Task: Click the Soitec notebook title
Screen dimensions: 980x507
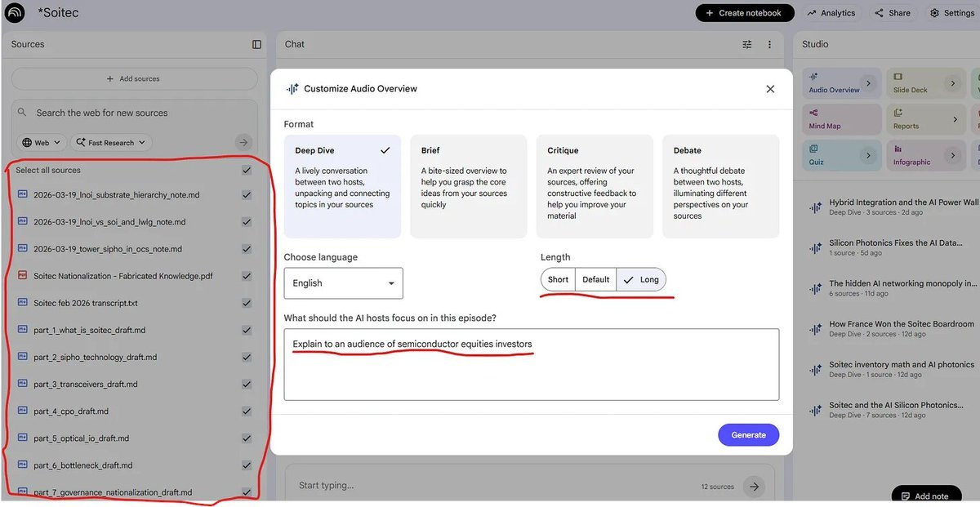Action: click(x=58, y=13)
